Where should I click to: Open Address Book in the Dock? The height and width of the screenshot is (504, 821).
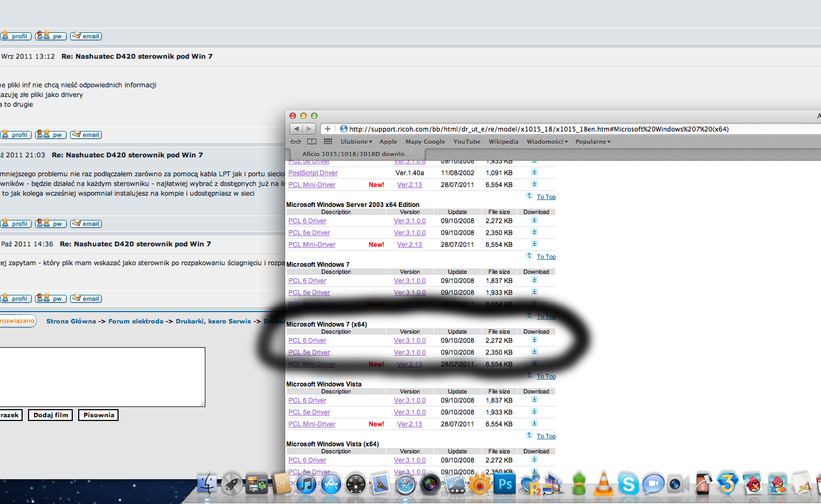pyautogui.click(x=282, y=484)
